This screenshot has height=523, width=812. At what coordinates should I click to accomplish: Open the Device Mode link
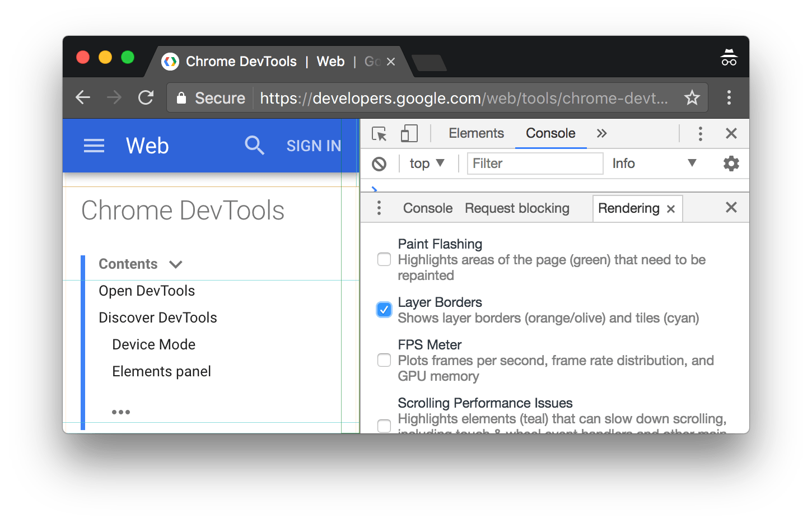pyautogui.click(x=154, y=344)
